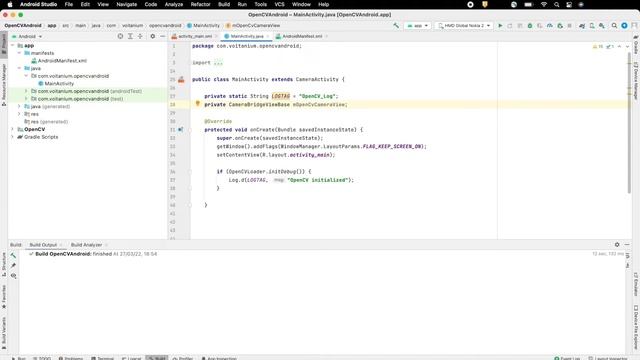Toggle the Build tool window button in bottom bar
This screenshot has width=640, height=360.
pos(157,358)
